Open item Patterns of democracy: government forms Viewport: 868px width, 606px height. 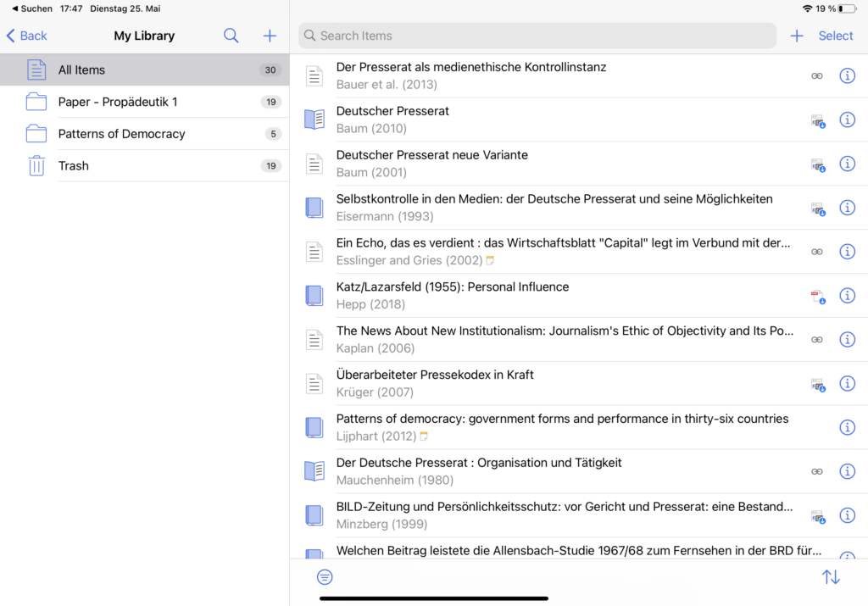[x=578, y=427]
